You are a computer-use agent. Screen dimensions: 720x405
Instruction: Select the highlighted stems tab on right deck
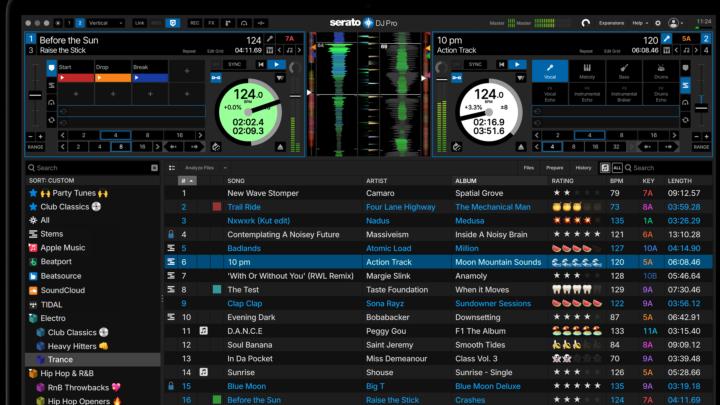685,85
